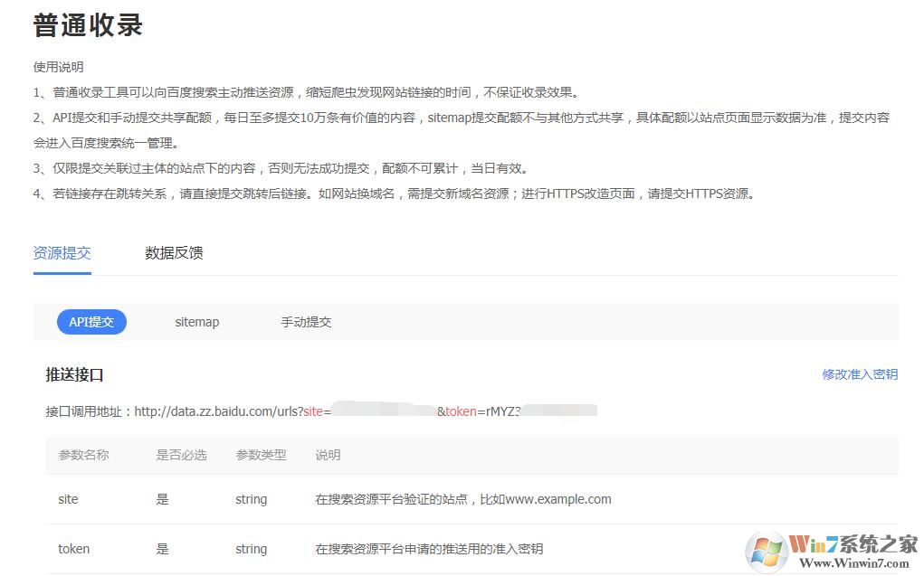Select the 资源提交 tab

61,252
